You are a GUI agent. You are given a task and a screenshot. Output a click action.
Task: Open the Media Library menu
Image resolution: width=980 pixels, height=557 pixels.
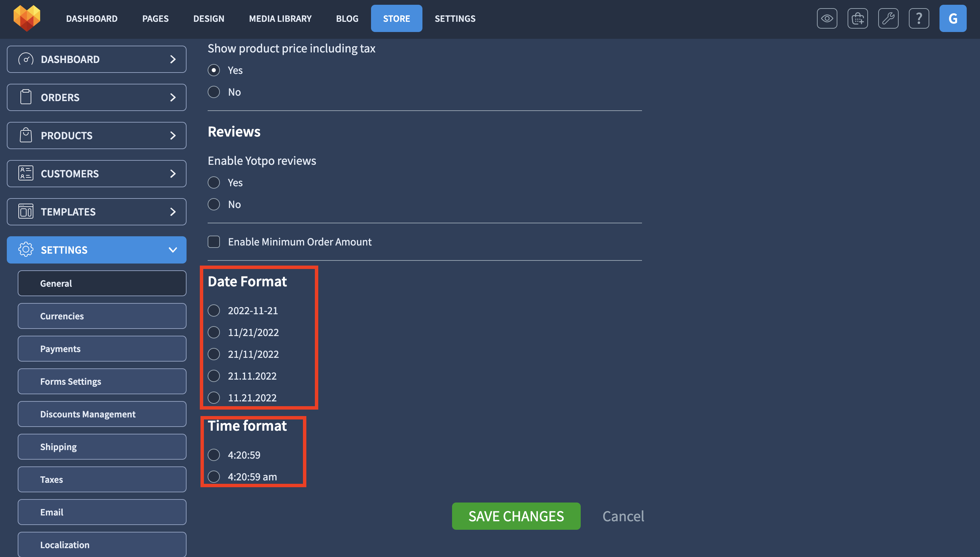click(x=280, y=18)
